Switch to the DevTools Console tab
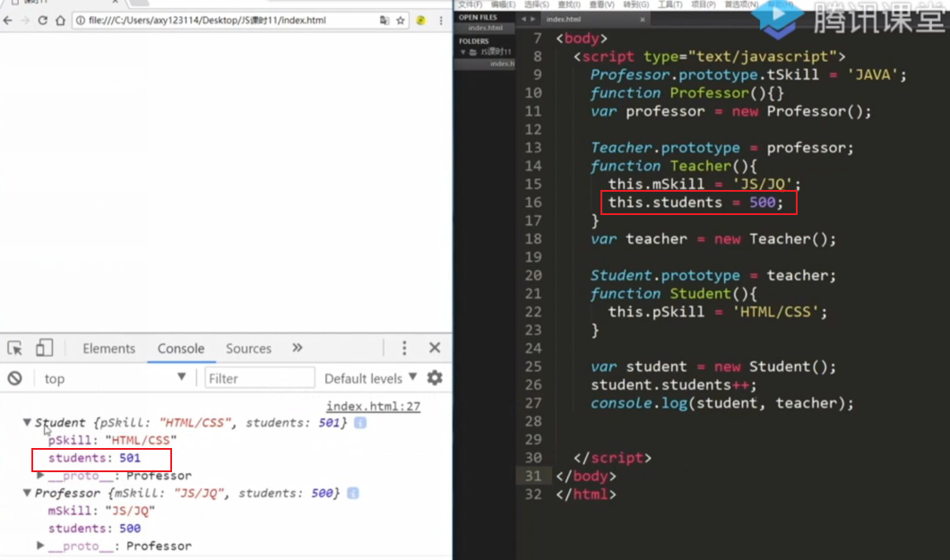The height and width of the screenshot is (560, 950). [180, 349]
